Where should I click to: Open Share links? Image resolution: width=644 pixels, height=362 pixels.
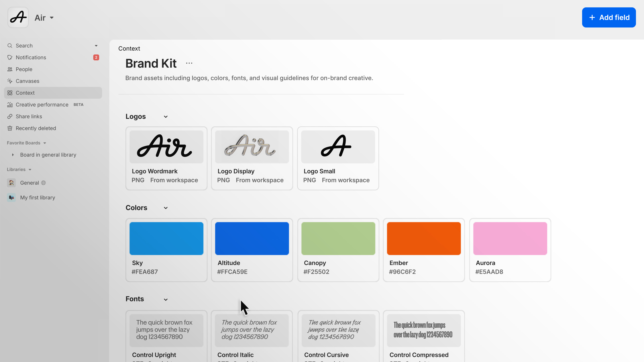29,116
